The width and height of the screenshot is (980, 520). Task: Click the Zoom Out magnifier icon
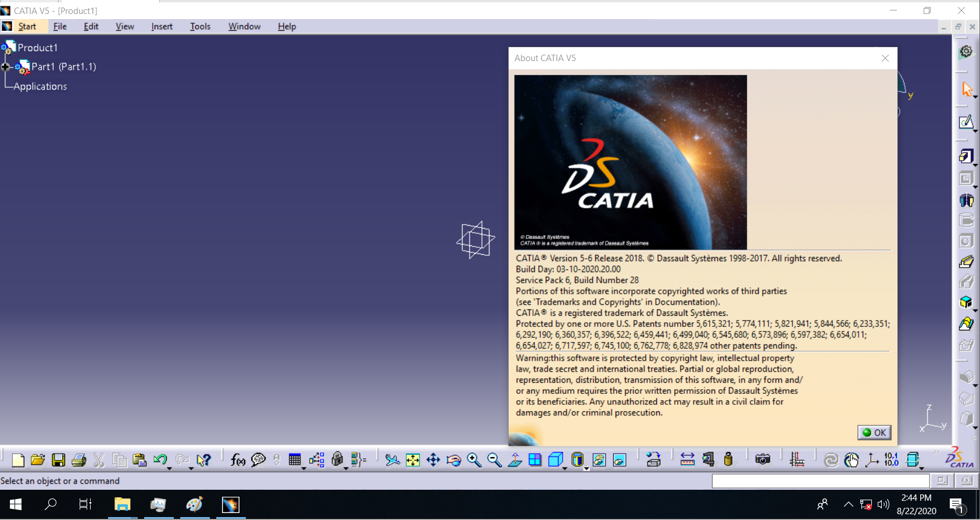point(495,460)
